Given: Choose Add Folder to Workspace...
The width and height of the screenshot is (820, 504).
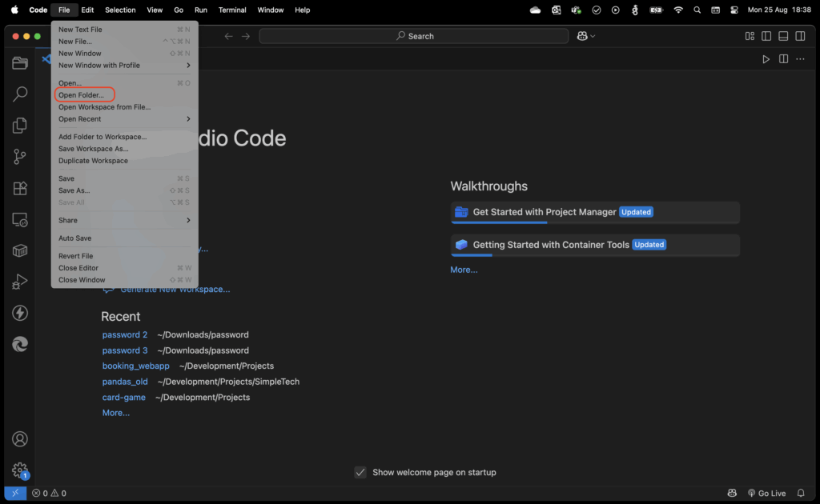Looking at the screenshot, I should pyautogui.click(x=124, y=137).
